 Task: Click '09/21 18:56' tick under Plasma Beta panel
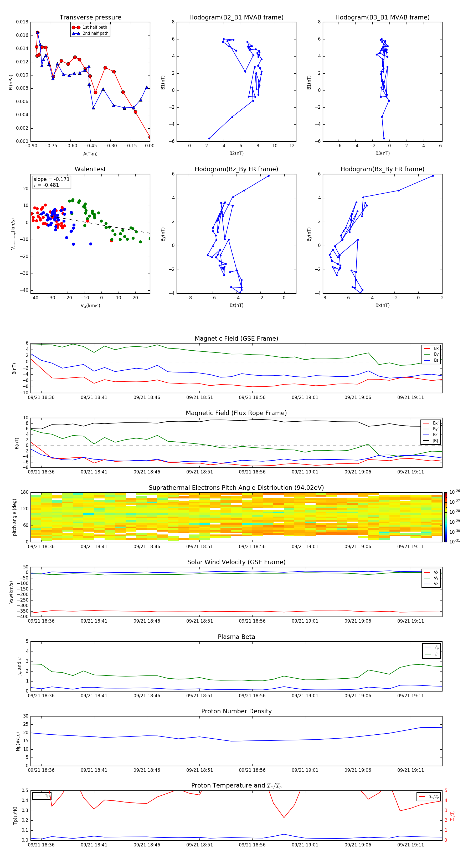point(252,695)
